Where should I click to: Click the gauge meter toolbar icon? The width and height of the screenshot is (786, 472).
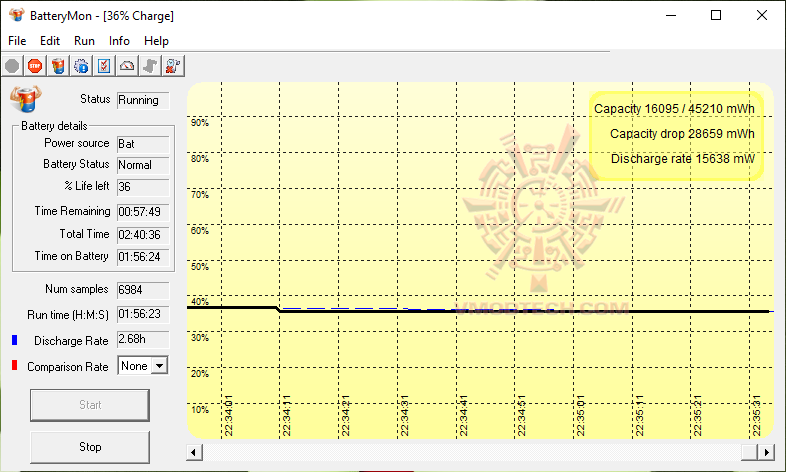pos(127,66)
